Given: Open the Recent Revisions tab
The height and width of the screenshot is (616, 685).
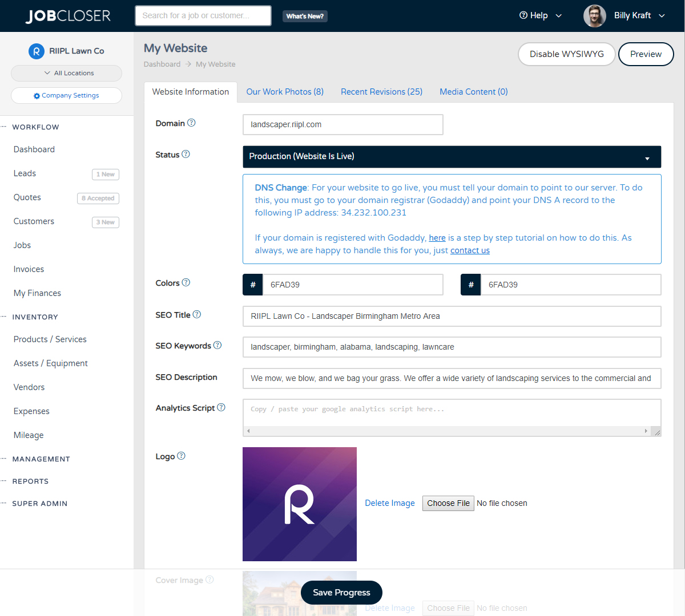Looking at the screenshot, I should (x=381, y=92).
